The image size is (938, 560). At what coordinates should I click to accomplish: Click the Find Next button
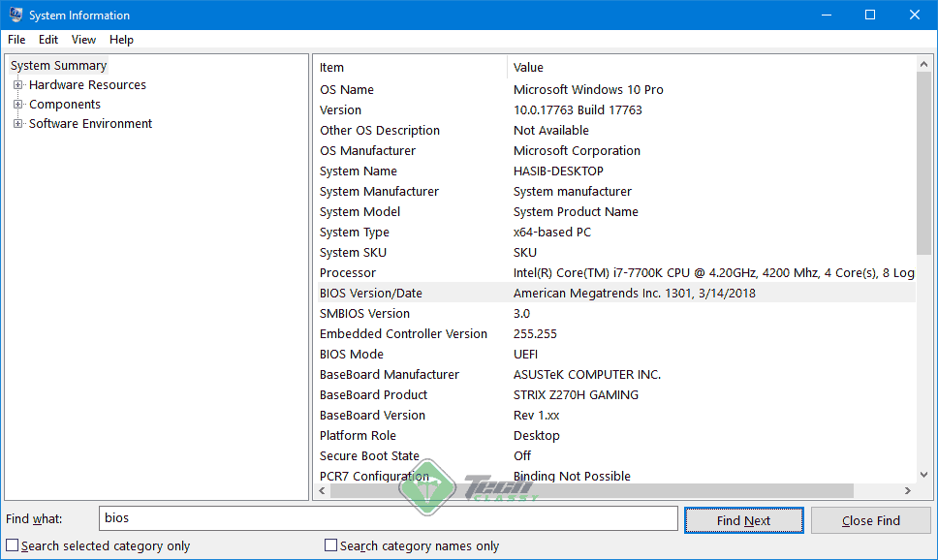743,519
